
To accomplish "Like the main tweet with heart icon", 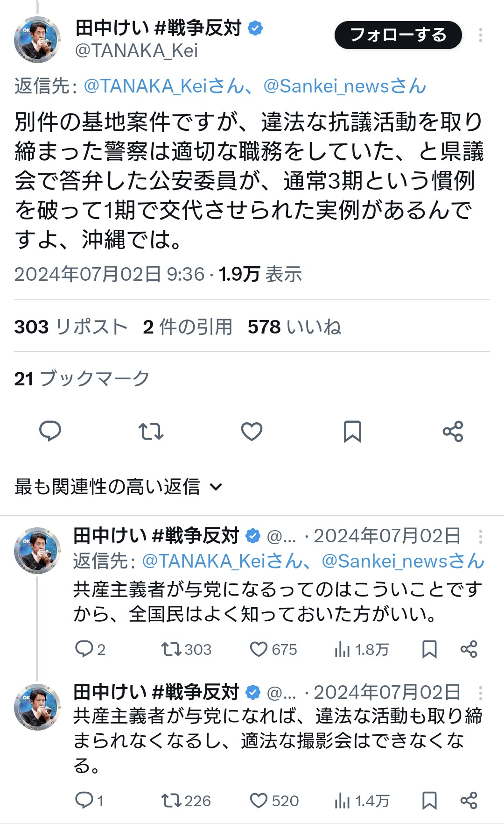I will (x=252, y=431).
